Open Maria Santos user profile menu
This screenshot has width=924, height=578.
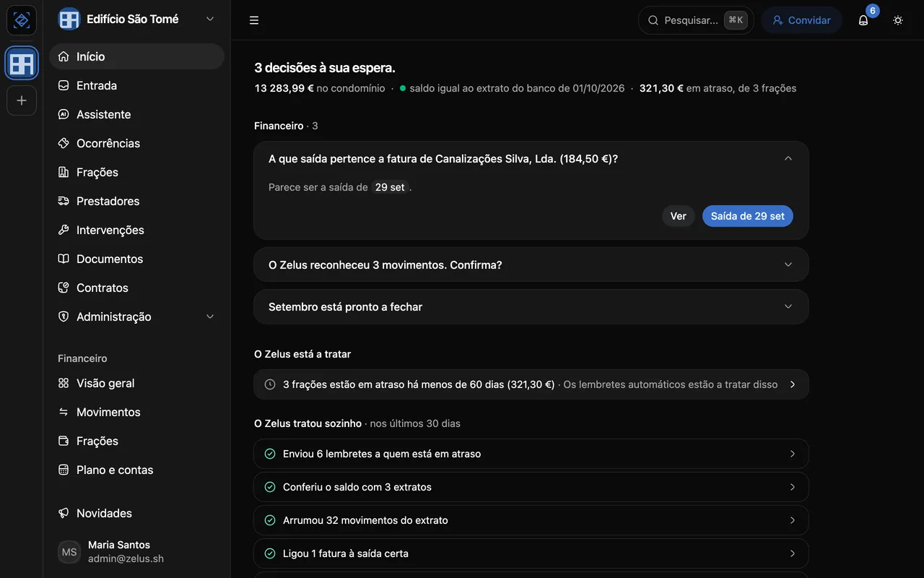(136, 551)
